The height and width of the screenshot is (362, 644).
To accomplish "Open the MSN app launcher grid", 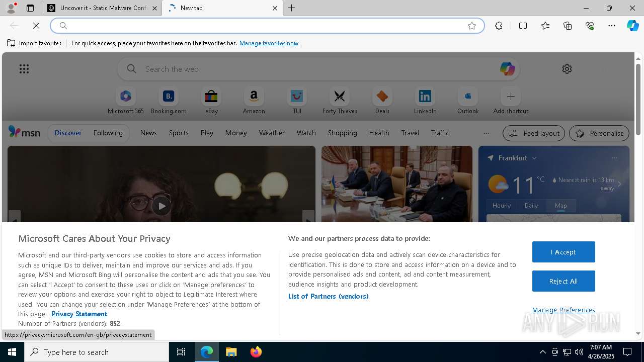I will (24, 69).
